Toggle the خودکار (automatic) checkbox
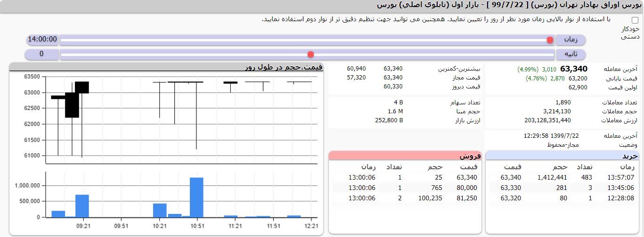This screenshot has width=644, height=237. point(635,20)
